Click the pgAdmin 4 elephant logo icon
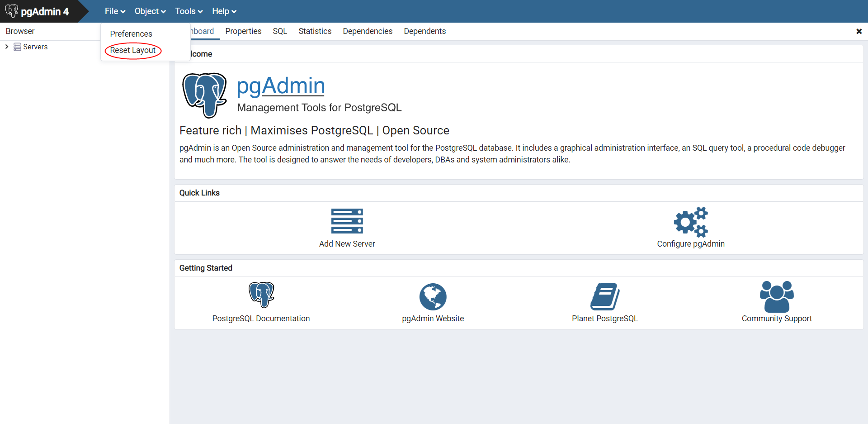Screen dimensions: 868x424 coord(12,11)
